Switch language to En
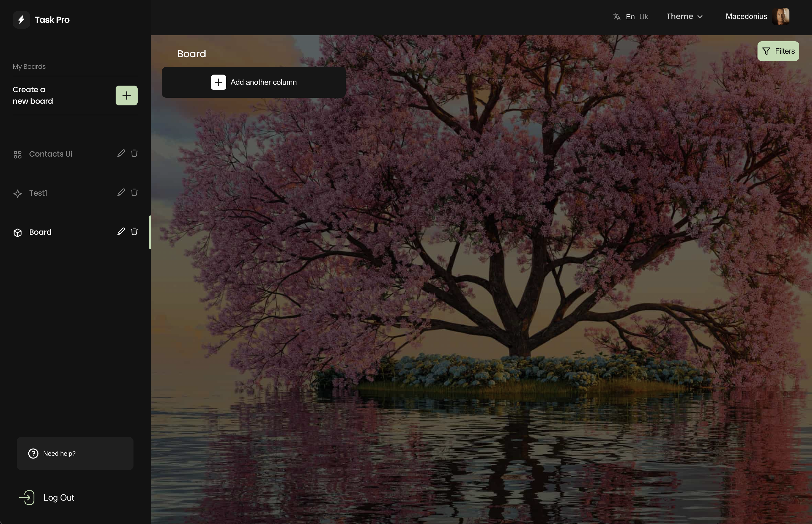The width and height of the screenshot is (812, 524). point(630,17)
